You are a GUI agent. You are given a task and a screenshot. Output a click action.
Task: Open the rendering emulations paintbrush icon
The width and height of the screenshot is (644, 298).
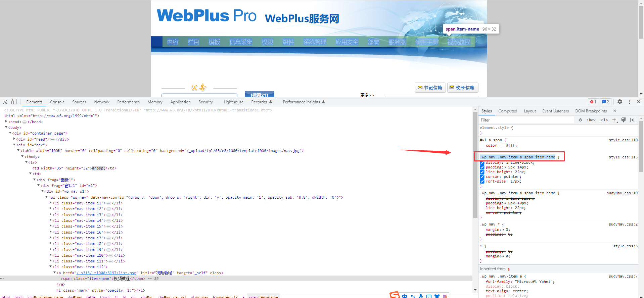(x=624, y=120)
